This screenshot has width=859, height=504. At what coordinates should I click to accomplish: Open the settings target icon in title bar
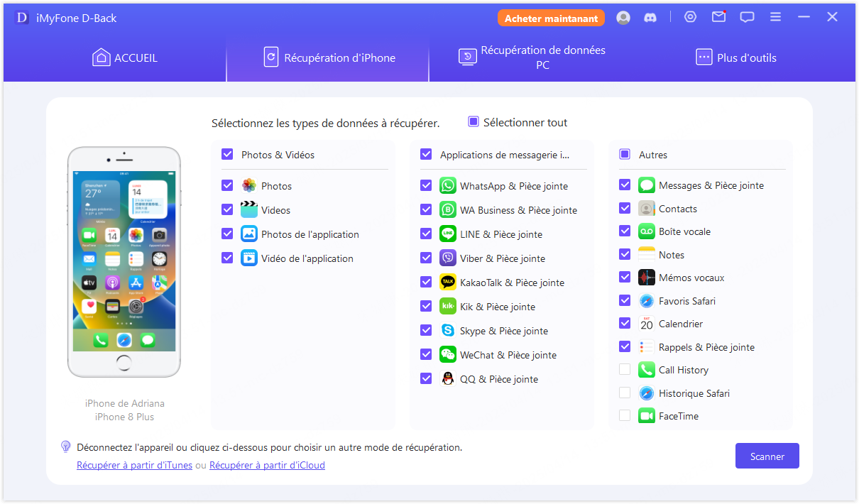tap(690, 17)
